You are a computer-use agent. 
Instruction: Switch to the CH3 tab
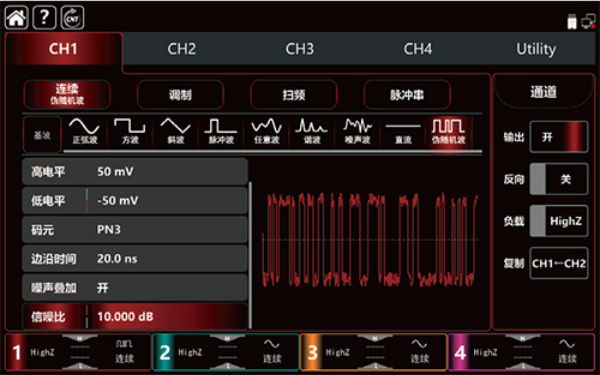pyautogui.click(x=300, y=49)
